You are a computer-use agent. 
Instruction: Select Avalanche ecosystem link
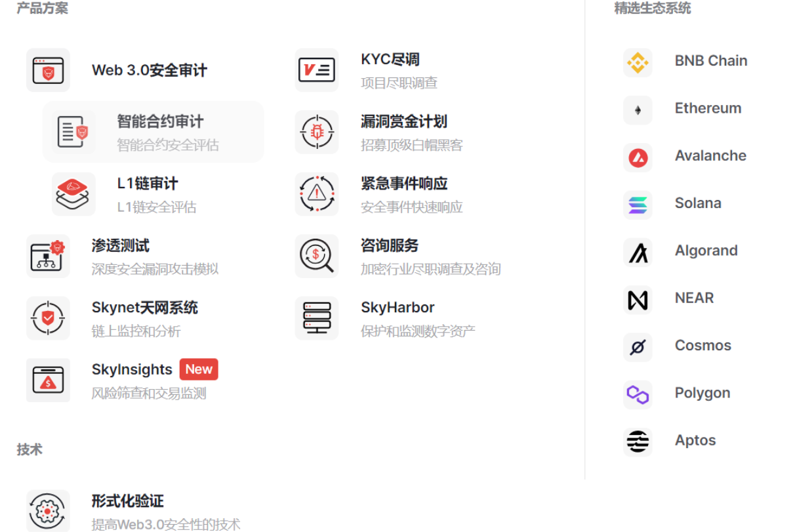(x=710, y=155)
